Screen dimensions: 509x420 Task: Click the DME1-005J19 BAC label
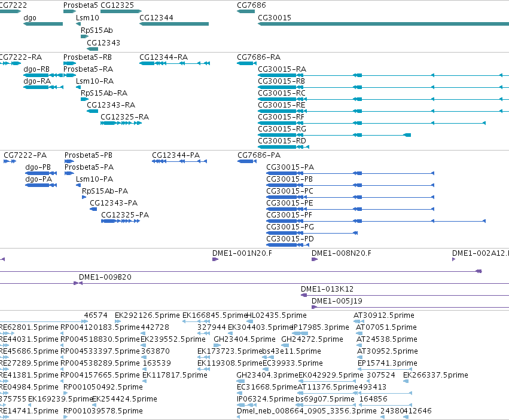[x=337, y=301]
